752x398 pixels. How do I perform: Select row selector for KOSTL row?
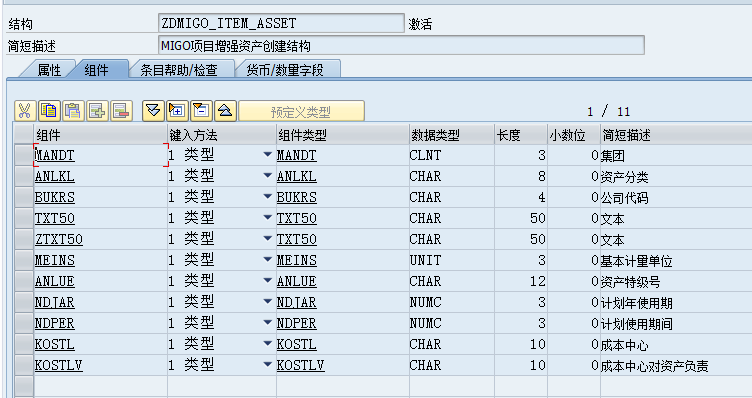tap(24, 344)
